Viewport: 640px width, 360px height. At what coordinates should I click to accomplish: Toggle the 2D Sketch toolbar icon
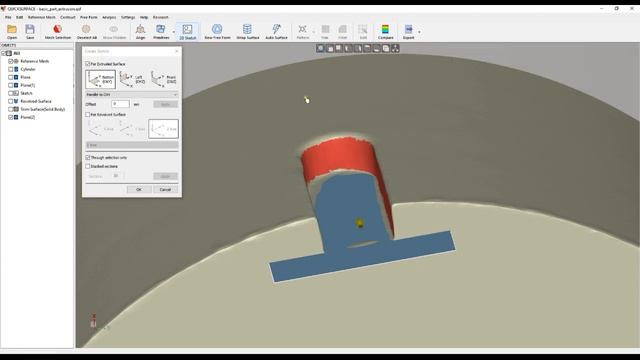tap(188, 30)
